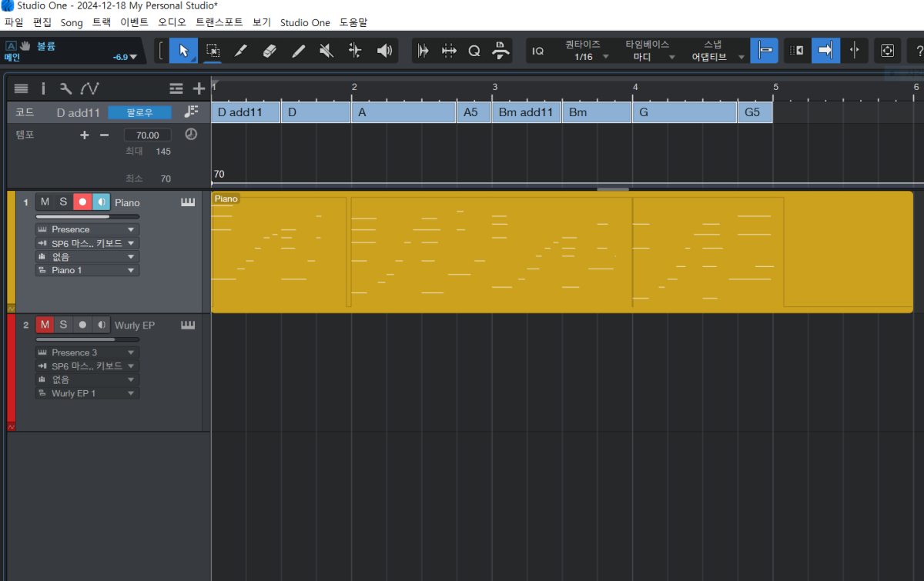Viewport: 924px width, 581px height.
Task: Open Piano track 없음 dropdown
Action: click(x=87, y=257)
